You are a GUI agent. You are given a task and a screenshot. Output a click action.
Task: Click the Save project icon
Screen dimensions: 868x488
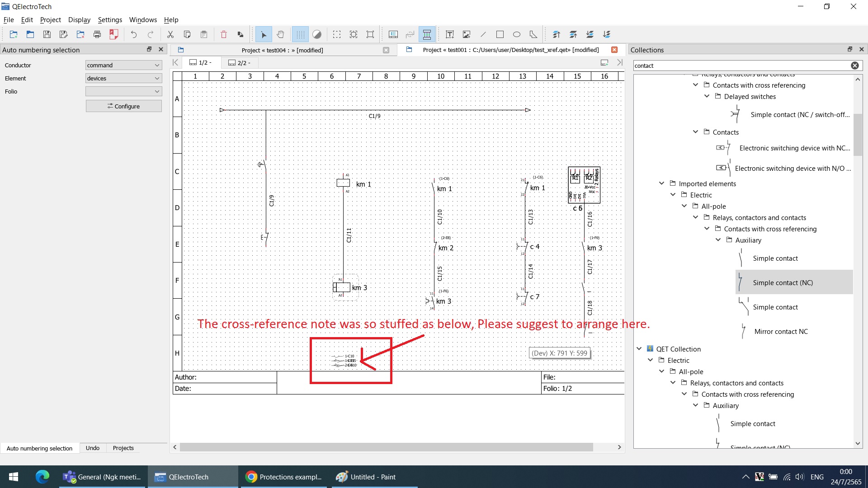pyautogui.click(x=47, y=34)
